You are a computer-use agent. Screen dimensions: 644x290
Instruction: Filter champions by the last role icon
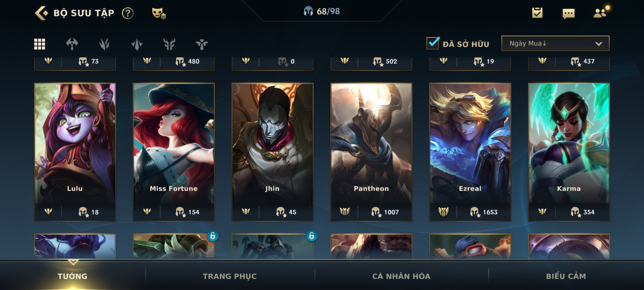(x=202, y=44)
